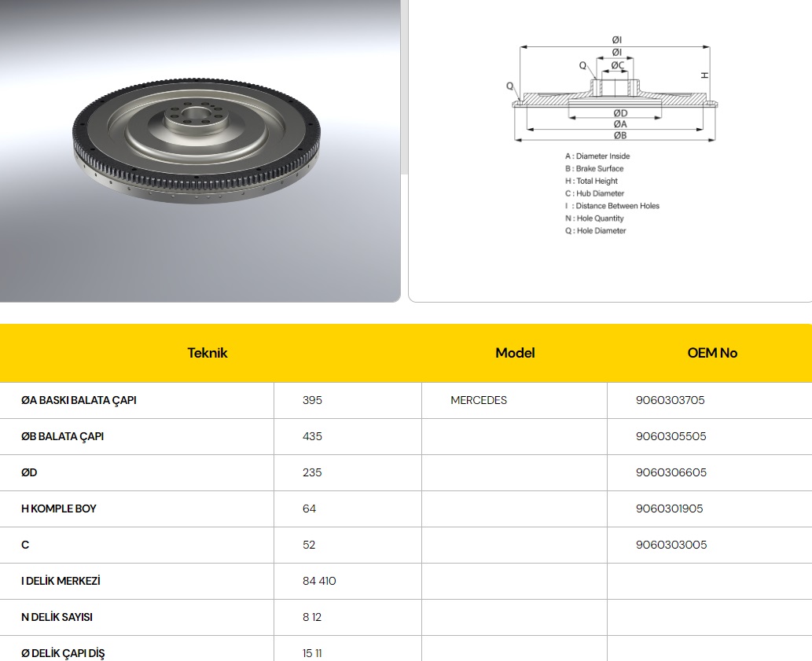Select the OEM No column header

pos(712,353)
